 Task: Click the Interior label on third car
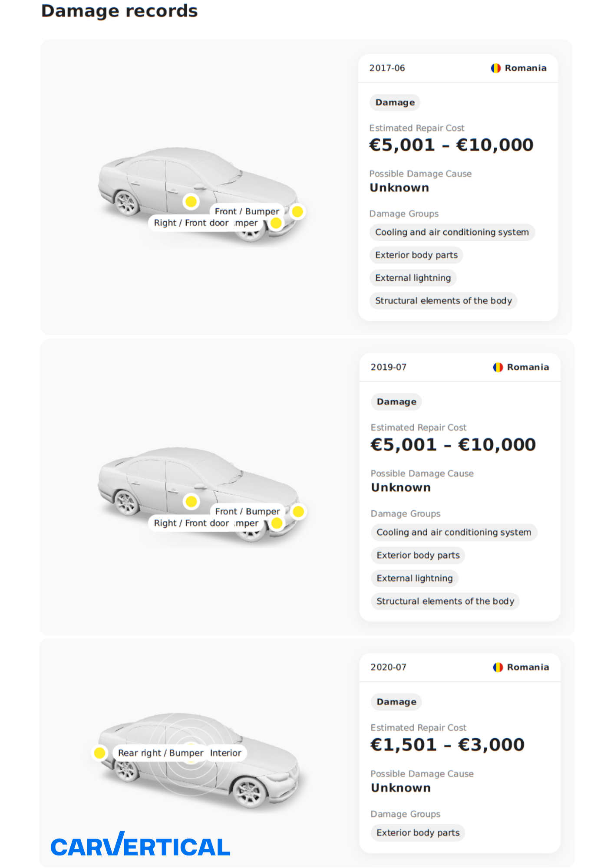click(225, 753)
